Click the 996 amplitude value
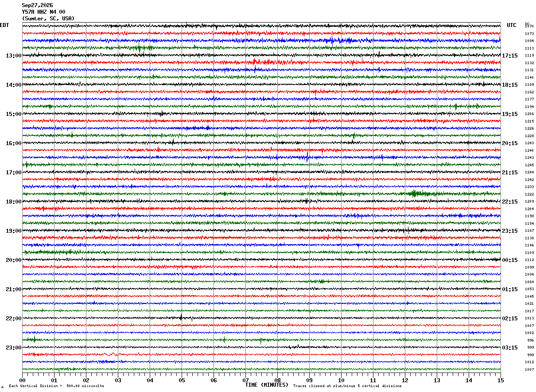Screen dimensions: 536x392 click(x=530, y=341)
